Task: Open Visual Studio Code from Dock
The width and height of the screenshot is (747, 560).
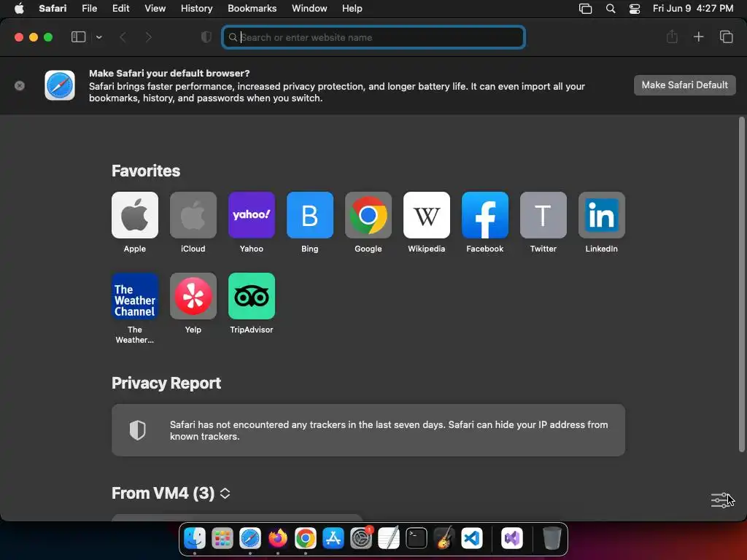Action: tap(472, 539)
